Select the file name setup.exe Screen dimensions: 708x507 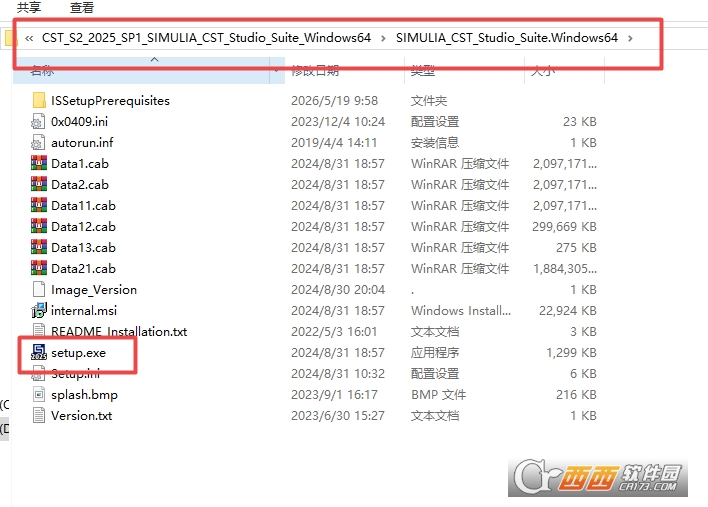coord(79,353)
